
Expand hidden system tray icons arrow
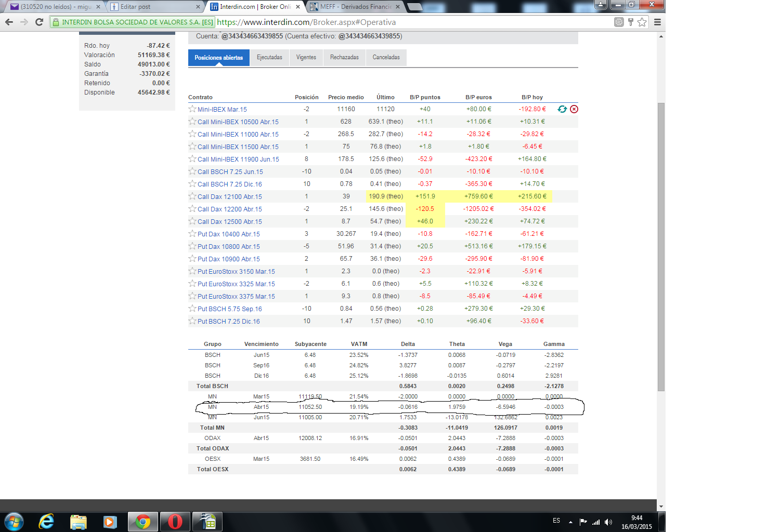(x=570, y=522)
